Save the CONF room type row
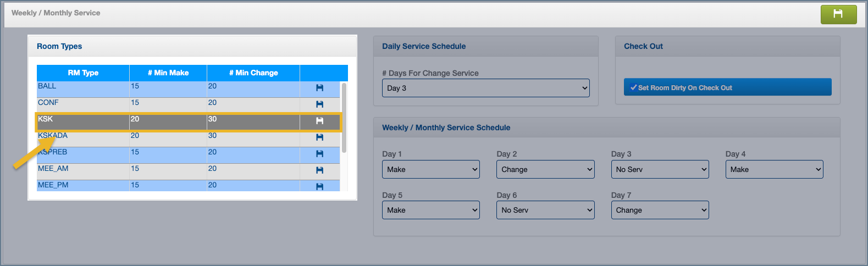The width and height of the screenshot is (868, 266). pos(319,104)
